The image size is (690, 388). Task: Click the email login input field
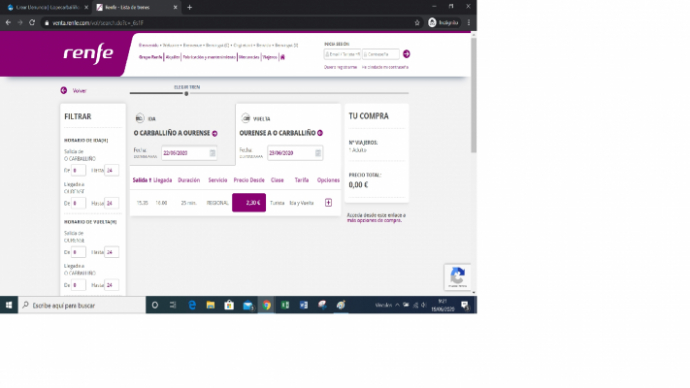pyautogui.click(x=342, y=54)
